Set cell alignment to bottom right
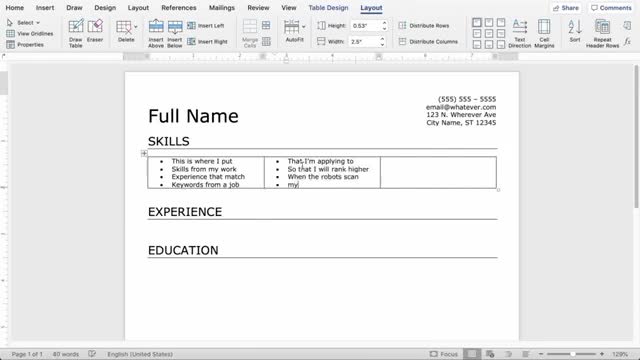Screen dimensions: 640x360 (501, 44)
